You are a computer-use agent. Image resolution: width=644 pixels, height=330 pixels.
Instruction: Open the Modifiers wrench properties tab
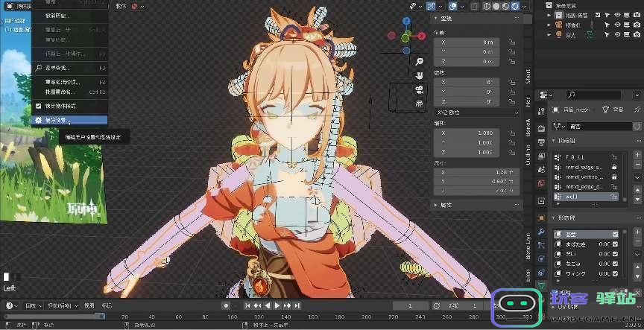pyautogui.click(x=541, y=232)
